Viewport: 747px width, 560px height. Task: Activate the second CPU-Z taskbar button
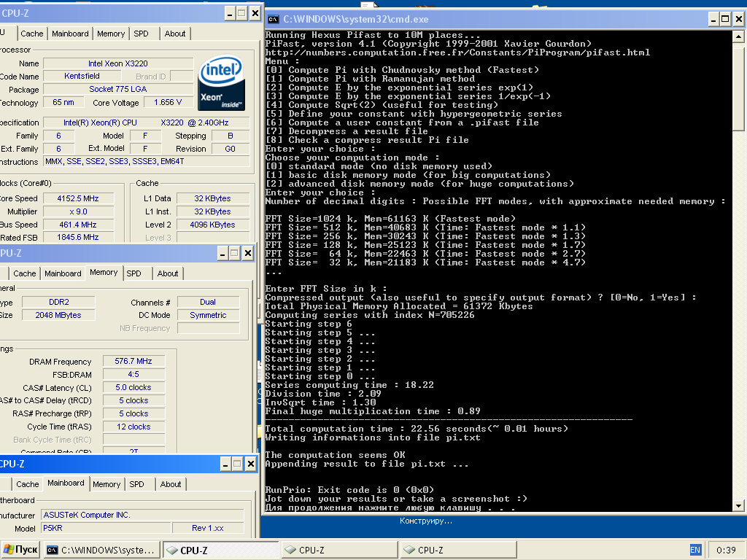coord(339,550)
